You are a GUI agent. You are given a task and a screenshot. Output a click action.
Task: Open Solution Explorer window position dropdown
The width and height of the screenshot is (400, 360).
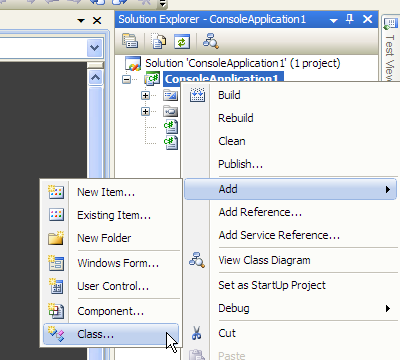333,21
